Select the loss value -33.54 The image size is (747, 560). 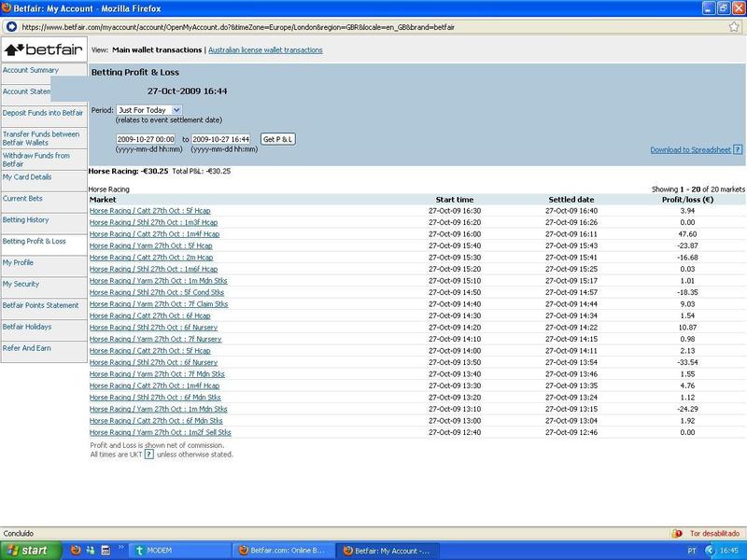687,362
